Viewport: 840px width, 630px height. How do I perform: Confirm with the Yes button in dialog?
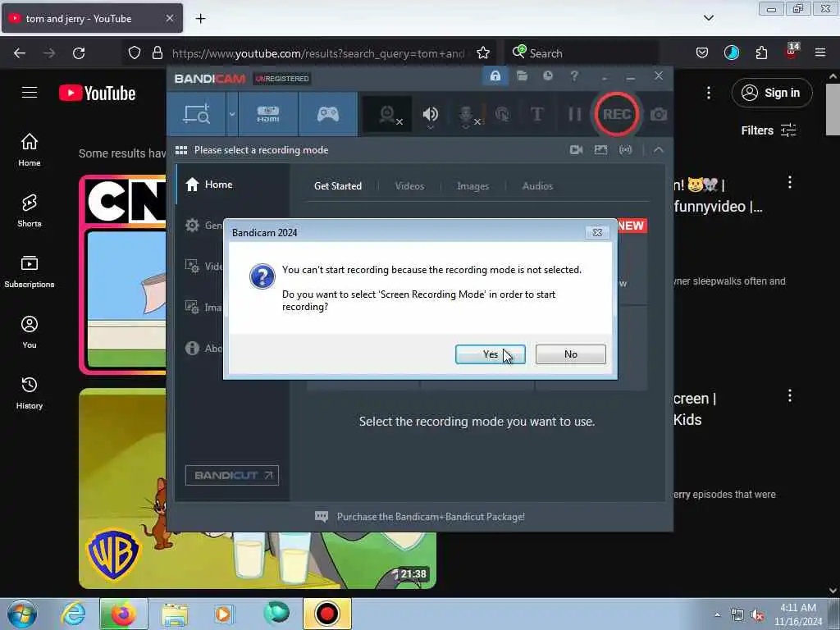491,354
